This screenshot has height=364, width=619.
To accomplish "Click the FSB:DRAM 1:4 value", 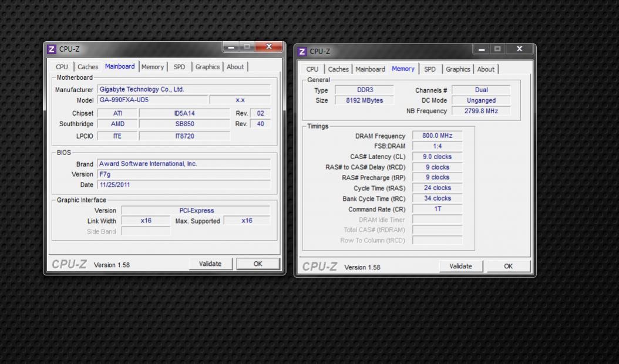I will tap(438, 146).
